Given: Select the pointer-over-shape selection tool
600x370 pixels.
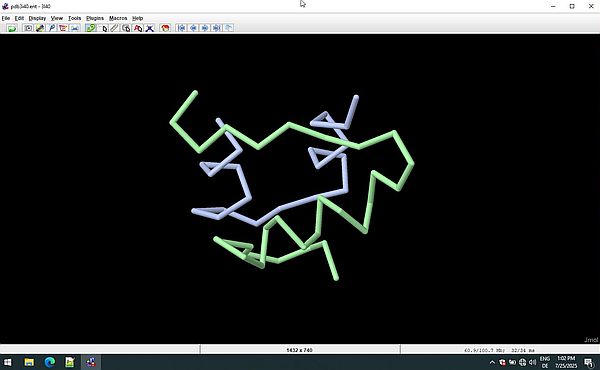Looking at the screenshot, I should tap(126, 28).
